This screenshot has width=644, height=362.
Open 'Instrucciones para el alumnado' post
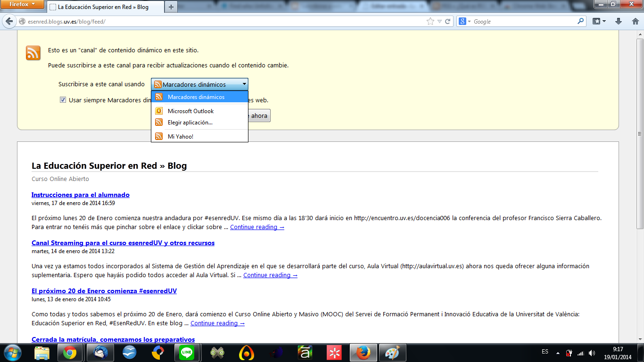point(80,195)
